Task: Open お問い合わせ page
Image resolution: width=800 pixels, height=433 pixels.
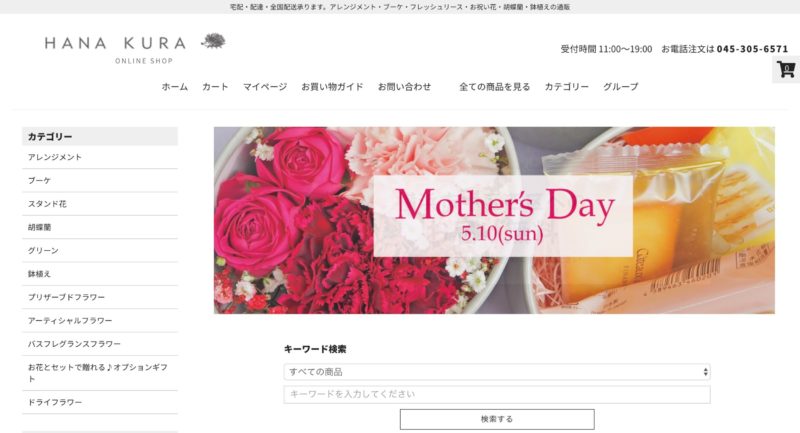Action: coord(404,87)
